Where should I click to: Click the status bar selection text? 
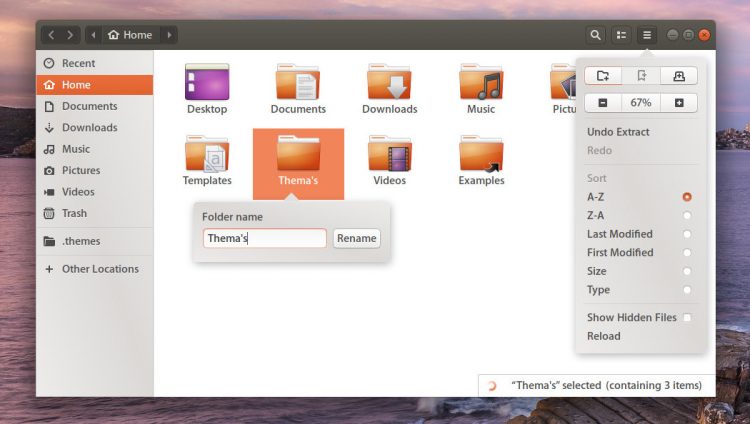tap(606, 385)
